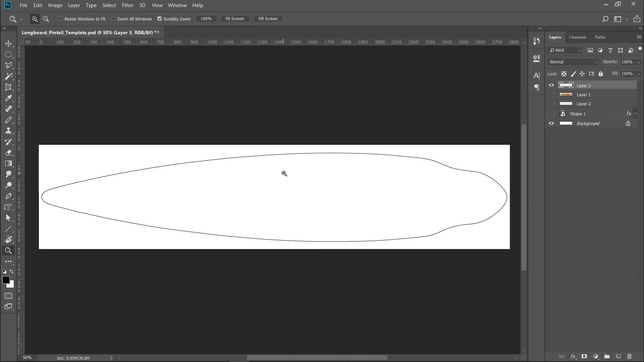Show the Layer 1 visibility eye

(x=551, y=95)
